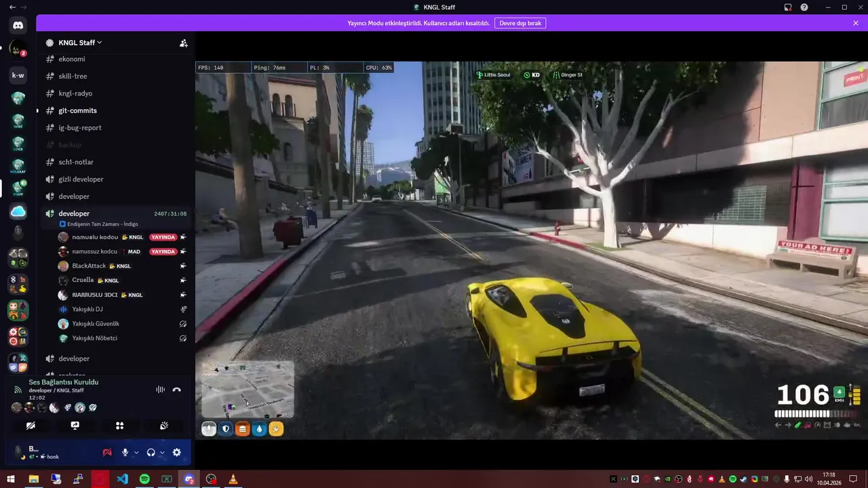Join the gizli developer voice channel

click(x=117, y=179)
